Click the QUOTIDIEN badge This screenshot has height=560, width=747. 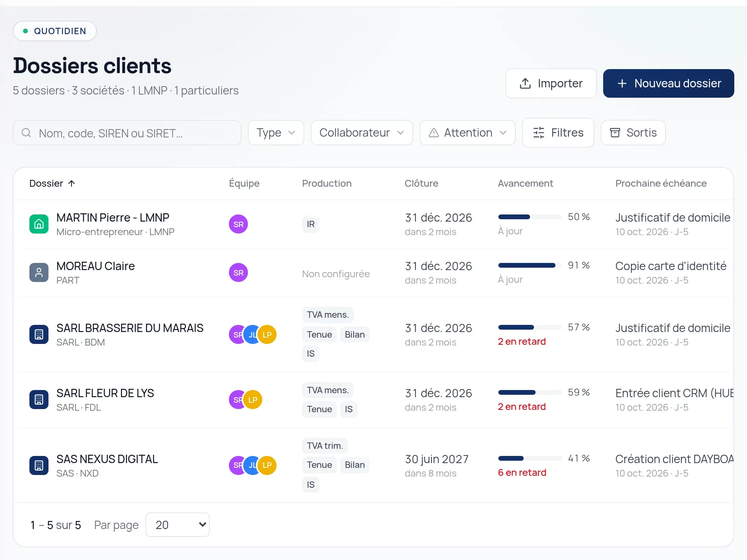55,31
